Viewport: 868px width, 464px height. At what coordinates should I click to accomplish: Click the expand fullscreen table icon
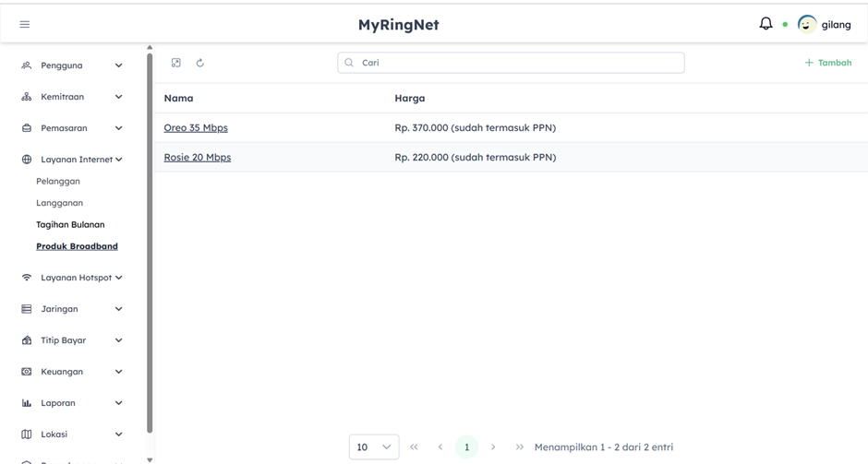click(x=175, y=63)
